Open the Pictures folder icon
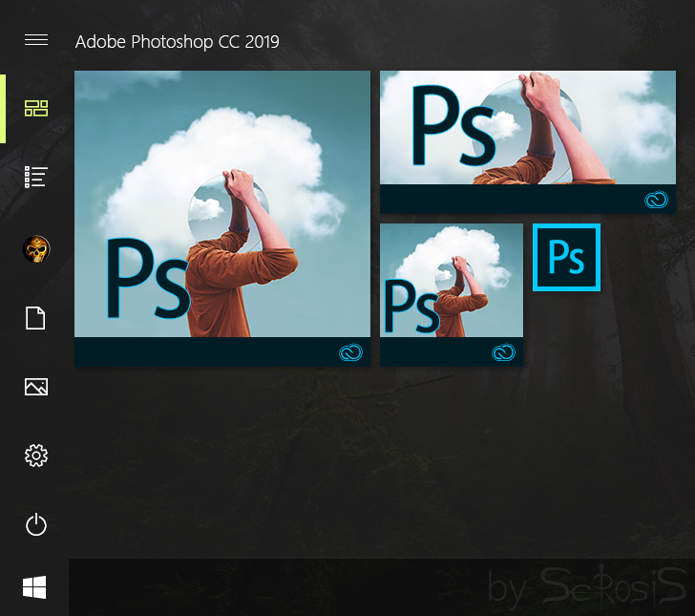This screenshot has height=616, width=695. (36, 387)
